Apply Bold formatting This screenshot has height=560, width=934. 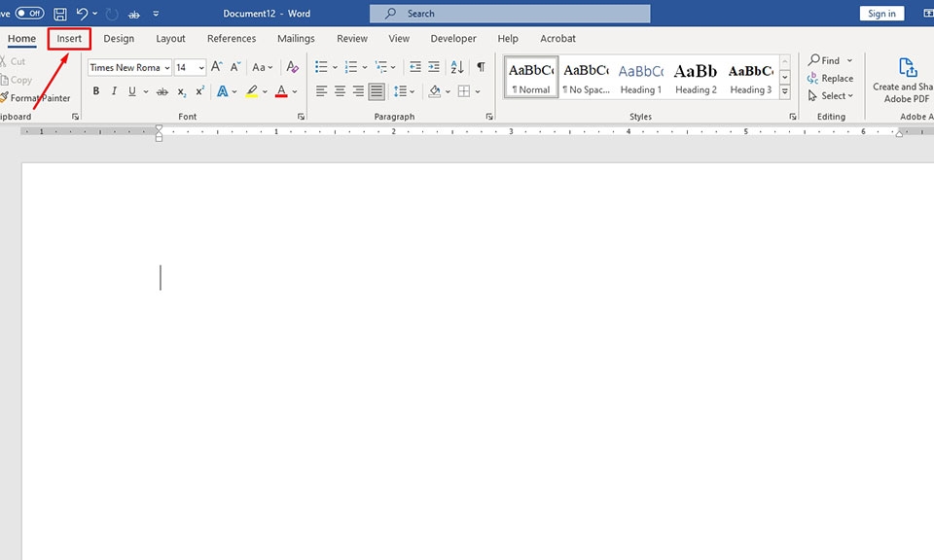tap(95, 91)
